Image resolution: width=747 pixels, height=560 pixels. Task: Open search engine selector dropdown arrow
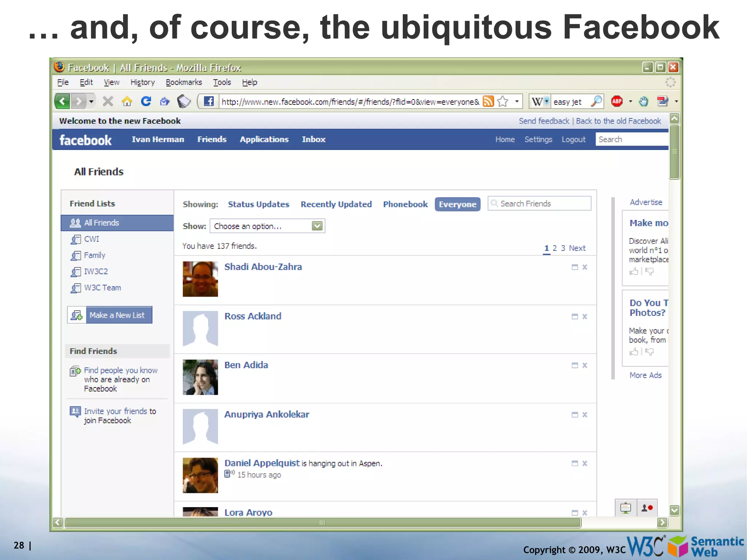[547, 101]
